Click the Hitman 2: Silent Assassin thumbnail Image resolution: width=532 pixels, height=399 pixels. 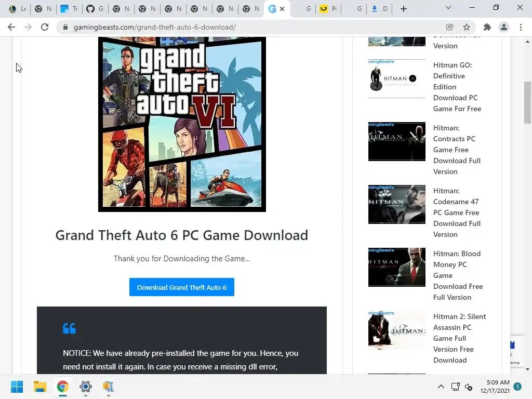[x=396, y=330]
